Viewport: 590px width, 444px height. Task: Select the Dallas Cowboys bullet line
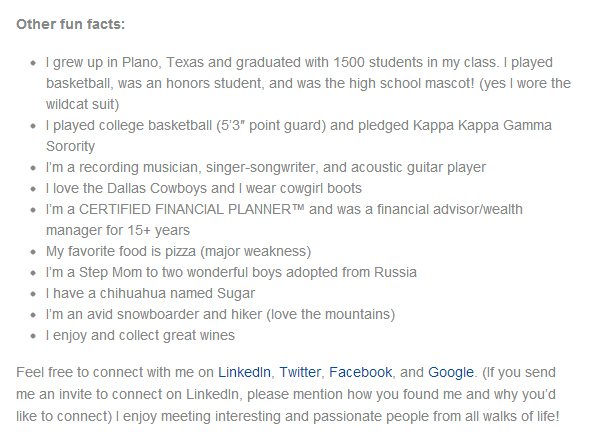click(x=204, y=188)
